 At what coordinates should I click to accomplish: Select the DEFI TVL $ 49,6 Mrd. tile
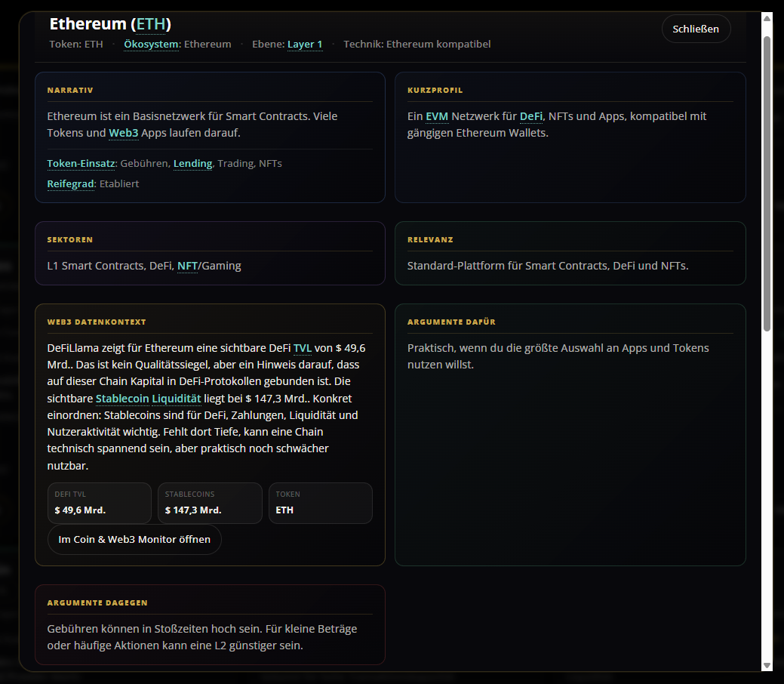click(100, 503)
